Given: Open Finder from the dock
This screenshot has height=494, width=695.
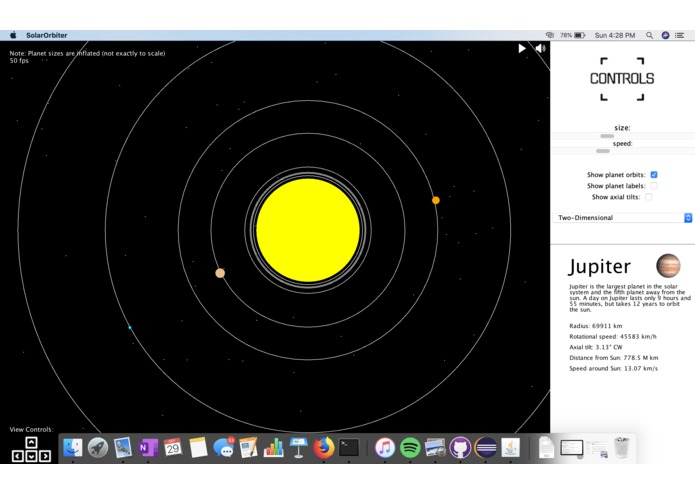Looking at the screenshot, I should (72, 447).
